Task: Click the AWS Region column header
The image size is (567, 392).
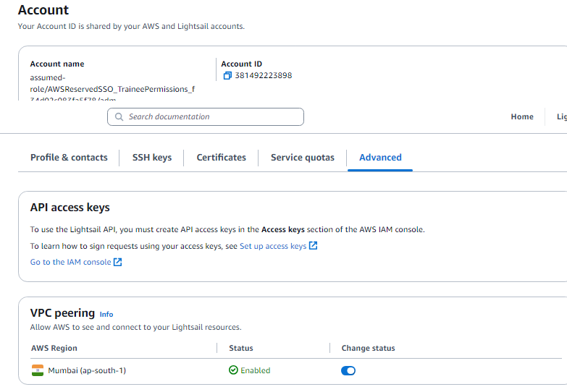Action: point(54,348)
